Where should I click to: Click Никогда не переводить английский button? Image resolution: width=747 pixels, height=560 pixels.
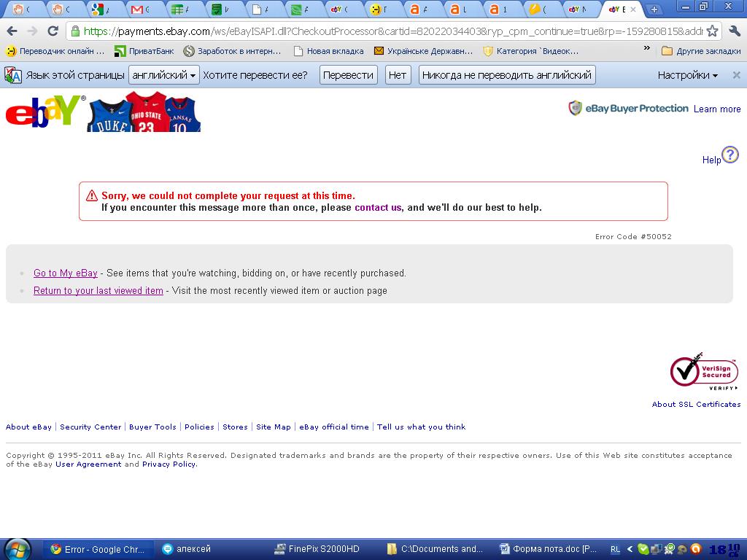tap(507, 75)
